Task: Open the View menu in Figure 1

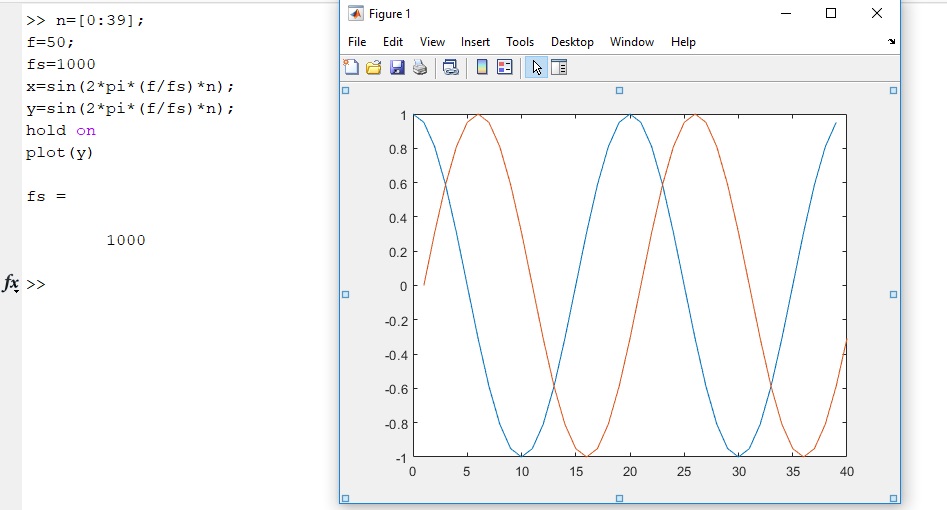Action: [x=432, y=42]
